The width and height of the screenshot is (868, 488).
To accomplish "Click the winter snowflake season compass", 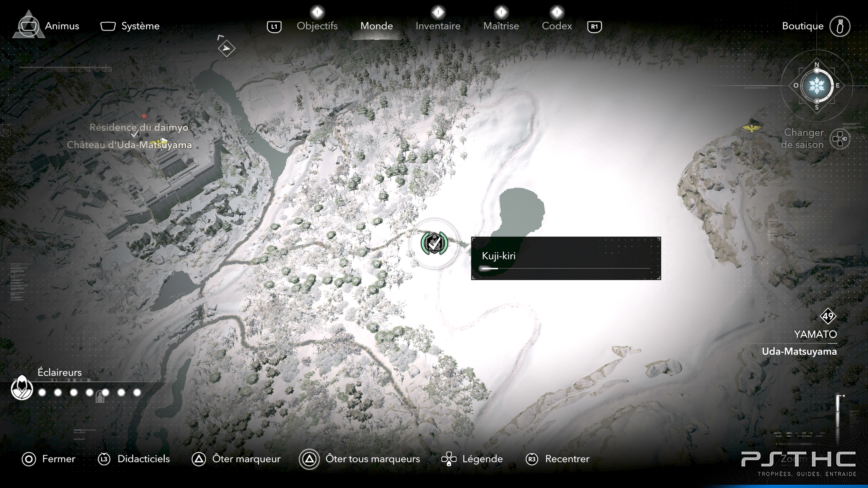I will (816, 86).
